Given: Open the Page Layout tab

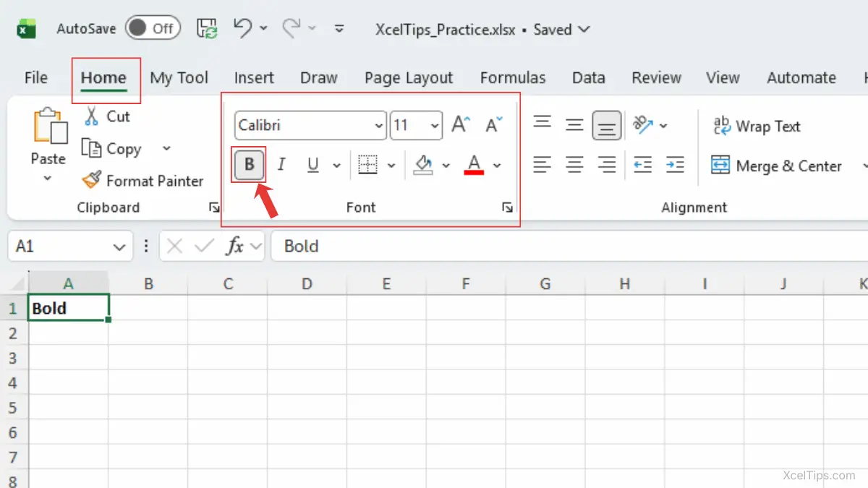Looking at the screenshot, I should tap(408, 78).
